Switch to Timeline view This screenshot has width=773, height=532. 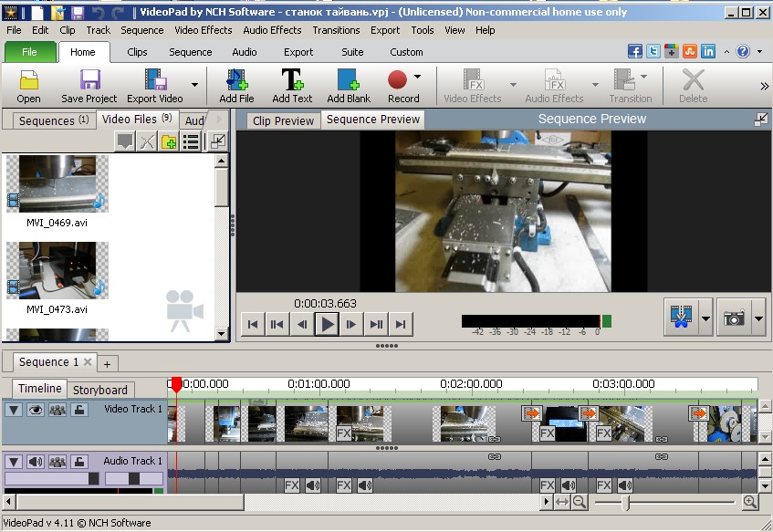pos(39,389)
